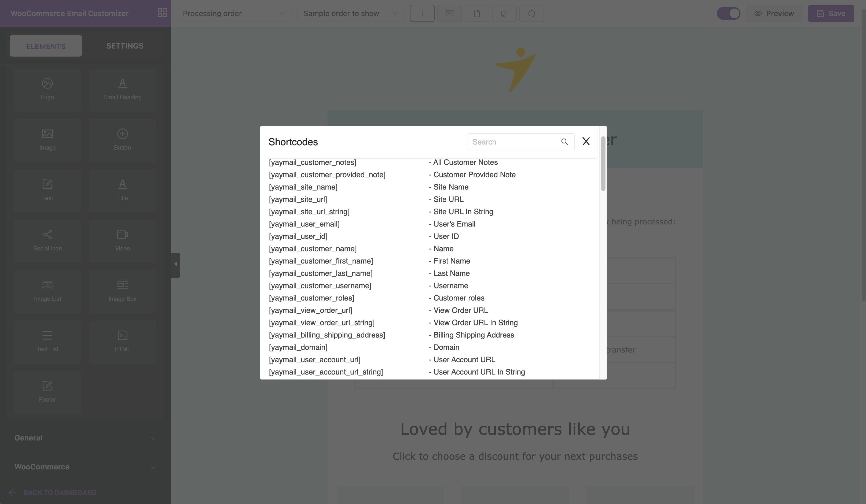Switch to the ELEMENTS tab
Screen dimensions: 866x504
click(x=46, y=46)
